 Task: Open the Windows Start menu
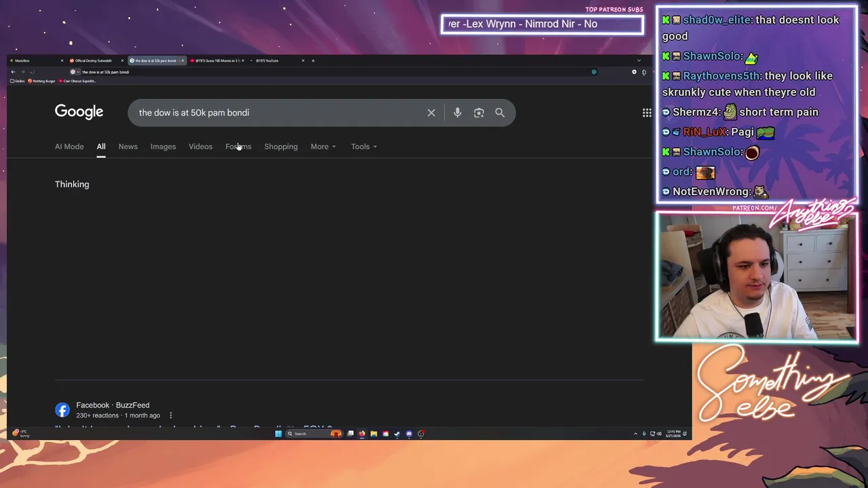pyautogui.click(x=278, y=434)
